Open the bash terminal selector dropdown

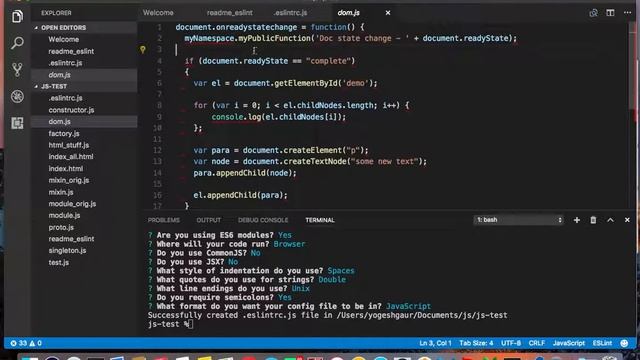[519, 220]
